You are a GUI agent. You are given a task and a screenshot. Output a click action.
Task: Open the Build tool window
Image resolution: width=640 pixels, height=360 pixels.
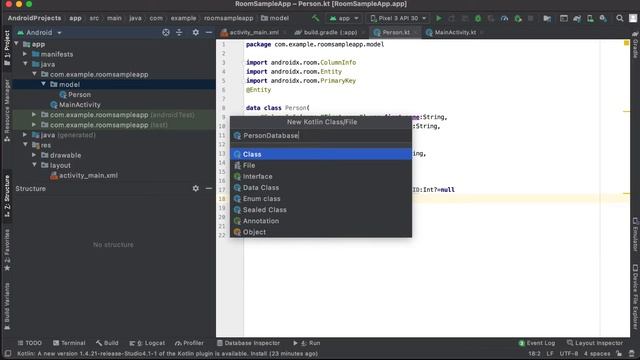(x=107, y=343)
